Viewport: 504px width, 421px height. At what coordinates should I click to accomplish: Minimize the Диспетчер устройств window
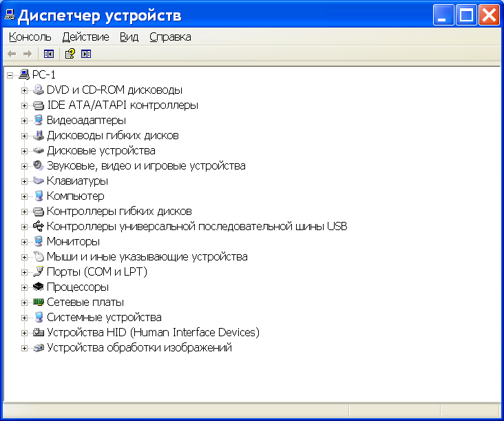(443, 14)
